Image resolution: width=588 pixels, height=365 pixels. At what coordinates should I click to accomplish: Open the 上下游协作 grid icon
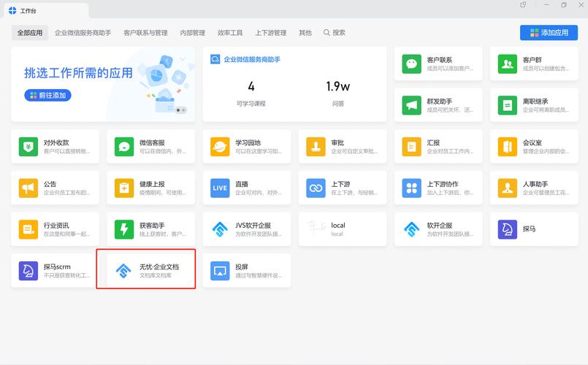pos(412,188)
